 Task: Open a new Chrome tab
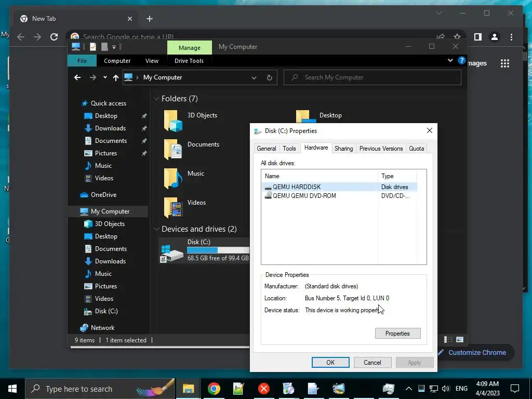[x=150, y=19]
